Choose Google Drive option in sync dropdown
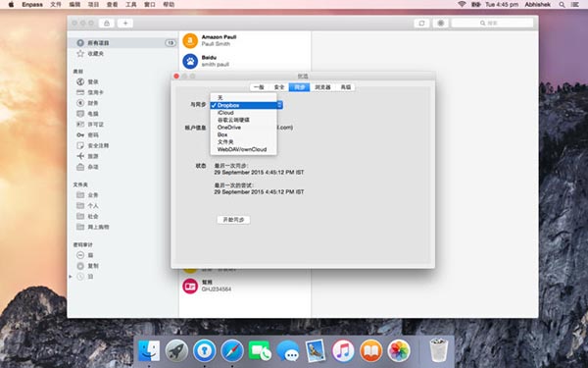 point(243,120)
